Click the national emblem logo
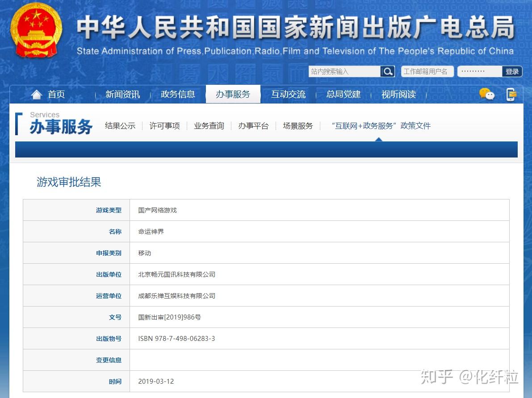The width and height of the screenshot is (532, 398). coord(37,30)
